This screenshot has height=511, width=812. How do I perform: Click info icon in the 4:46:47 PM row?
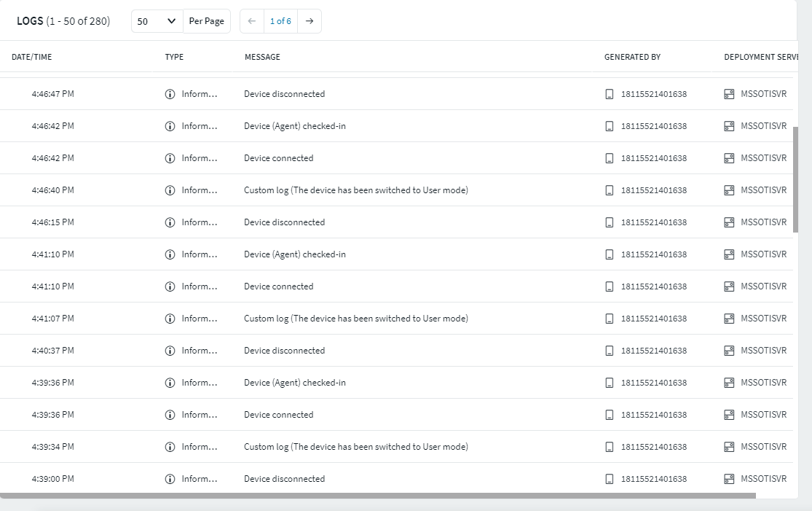click(x=170, y=94)
